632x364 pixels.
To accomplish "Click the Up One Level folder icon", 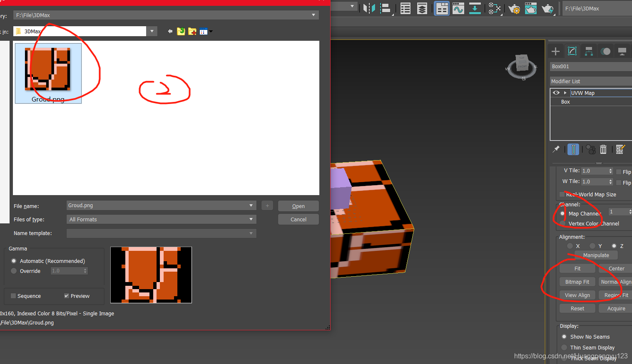I will point(181,31).
